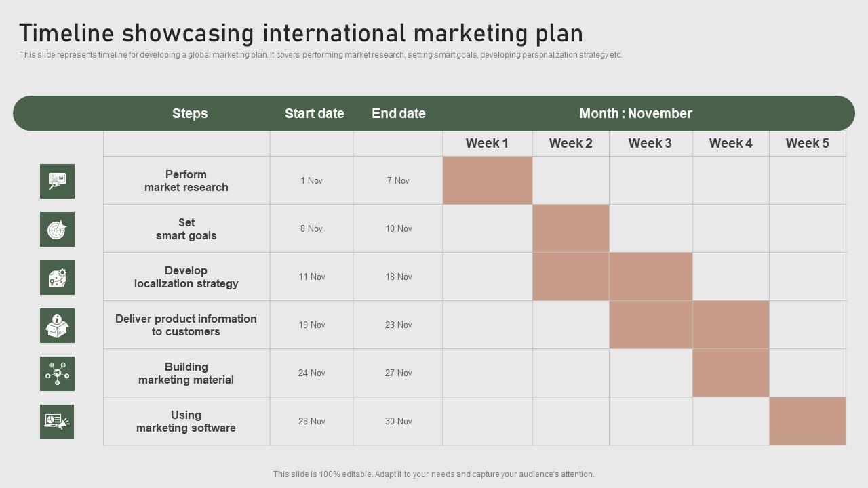This screenshot has width=868, height=488.
Task: Select the Start date header
Action: point(314,113)
